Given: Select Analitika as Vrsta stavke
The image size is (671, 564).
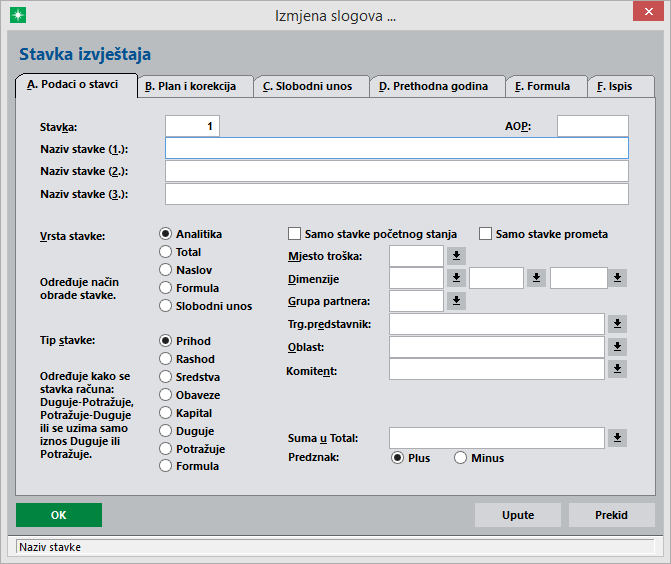Looking at the screenshot, I should click(190, 234).
